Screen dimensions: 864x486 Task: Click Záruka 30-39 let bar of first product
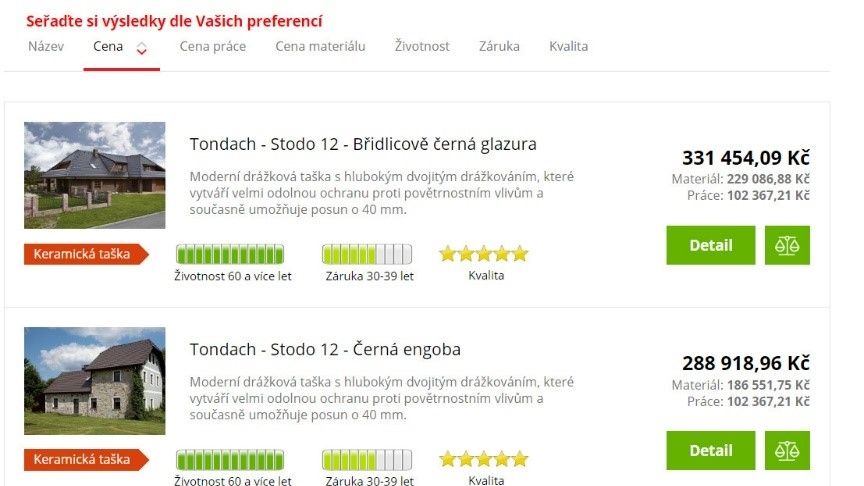(x=367, y=255)
